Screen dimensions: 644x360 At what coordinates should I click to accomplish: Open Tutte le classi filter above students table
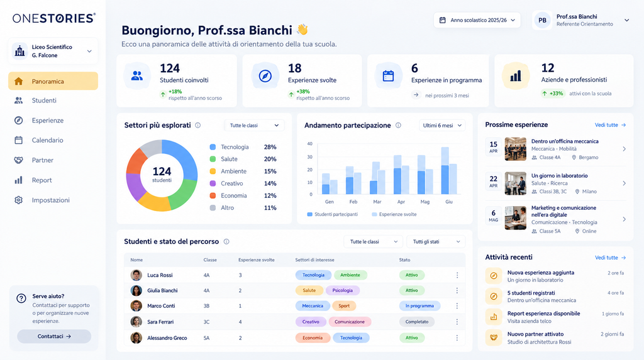tap(374, 242)
